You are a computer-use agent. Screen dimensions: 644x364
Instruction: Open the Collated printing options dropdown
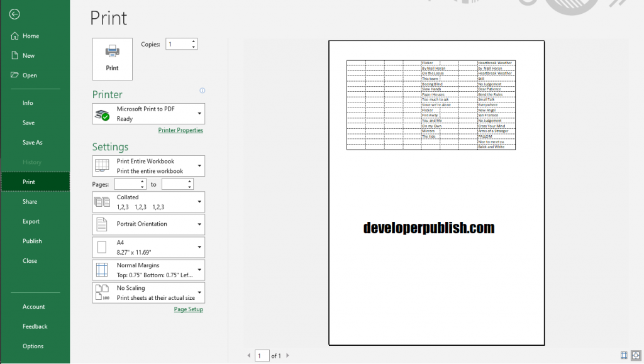tap(148, 201)
